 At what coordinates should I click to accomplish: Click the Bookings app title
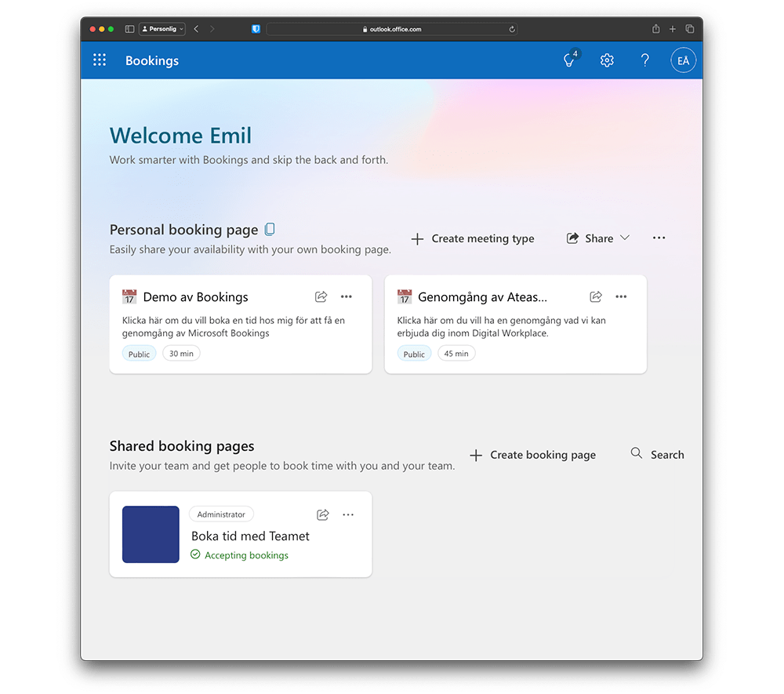(x=152, y=60)
